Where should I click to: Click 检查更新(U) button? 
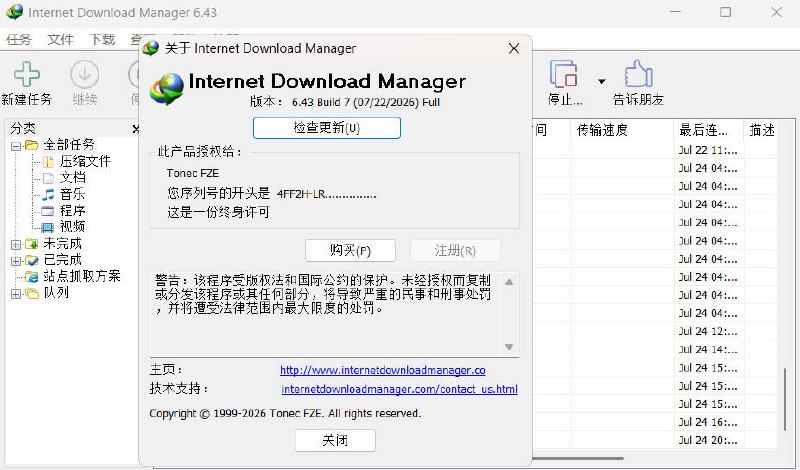click(x=327, y=128)
